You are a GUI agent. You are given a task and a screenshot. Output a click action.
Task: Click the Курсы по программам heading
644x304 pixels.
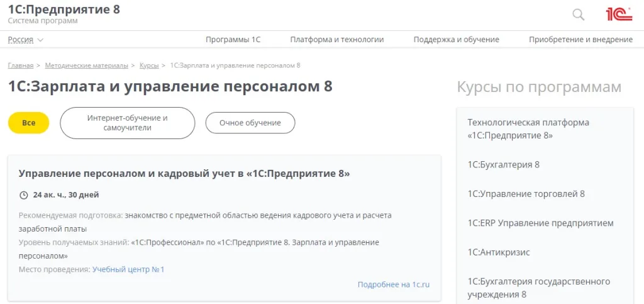click(539, 87)
